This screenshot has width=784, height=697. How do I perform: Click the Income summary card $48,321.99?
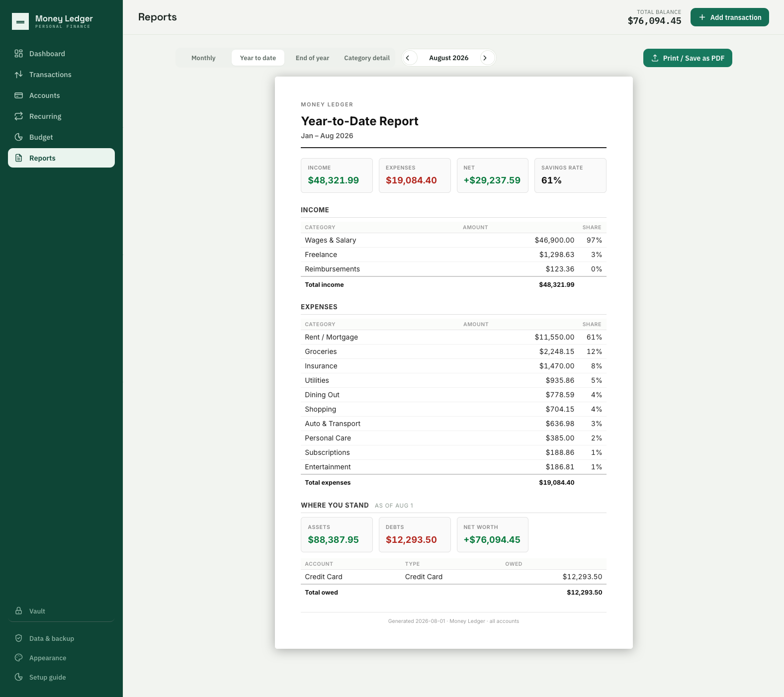pyautogui.click(x=337, y=175)
